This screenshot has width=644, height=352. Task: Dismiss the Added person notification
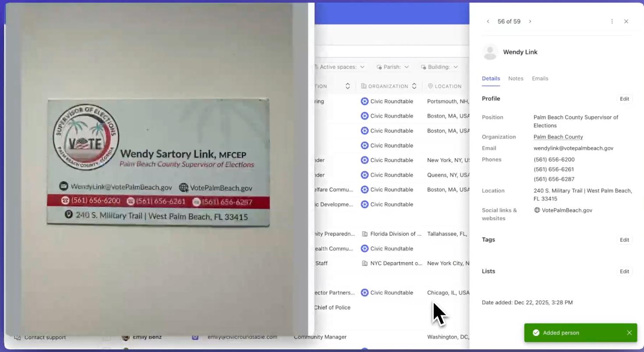pos(629,333)
